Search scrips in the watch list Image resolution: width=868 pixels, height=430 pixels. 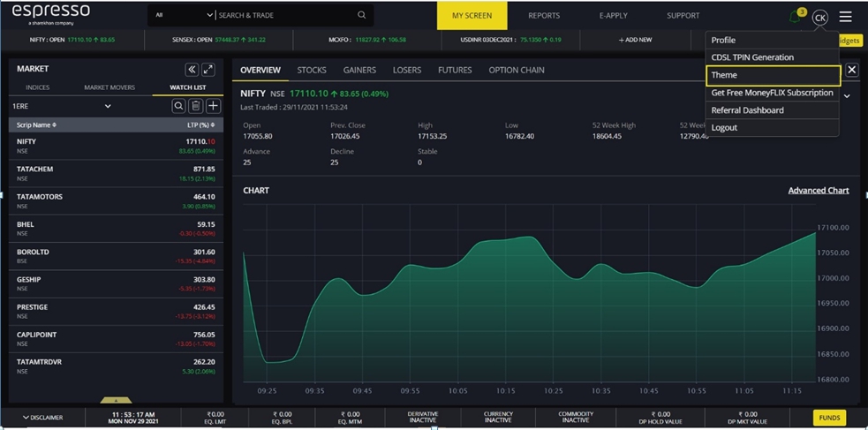[178, 106]
